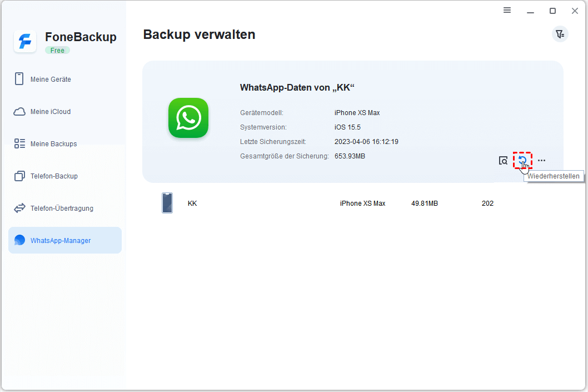Viewport: 588px width, 392px height.
Task: Click the copy icon beside Telefon-Backup
Action: 19,176
